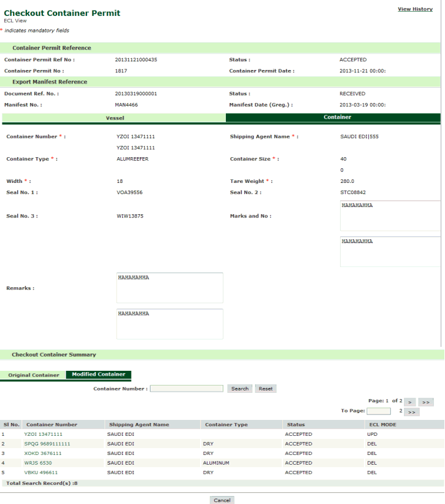Click the first Remarks text area

[169, 287]
